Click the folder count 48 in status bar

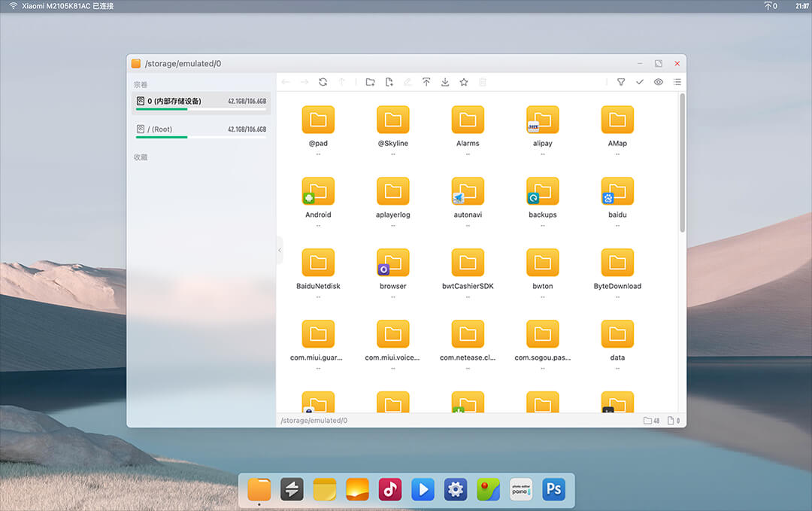pos(651,420)
